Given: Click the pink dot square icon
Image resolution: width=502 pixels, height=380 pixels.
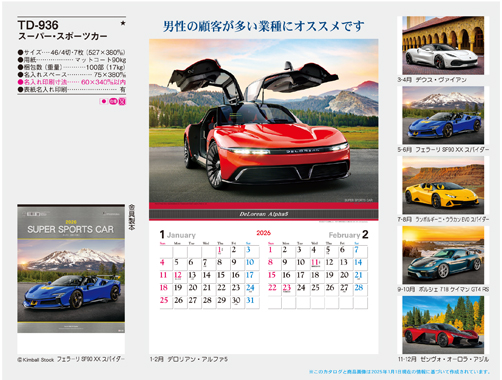Looking at the screenshot, I should coord(103,101).
